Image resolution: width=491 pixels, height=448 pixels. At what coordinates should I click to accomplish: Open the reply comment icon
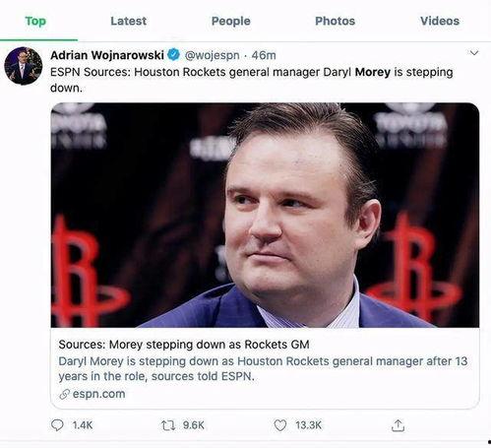[57, 425]
